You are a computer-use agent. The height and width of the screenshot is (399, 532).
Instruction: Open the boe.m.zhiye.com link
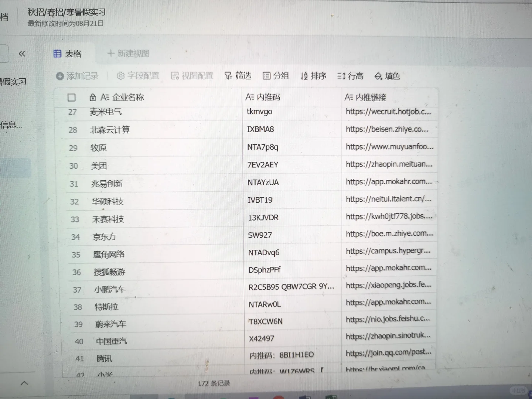point(389,233)
